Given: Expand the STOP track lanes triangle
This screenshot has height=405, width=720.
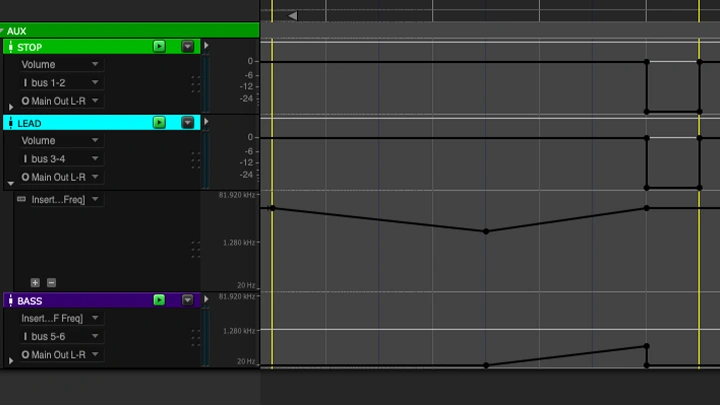Looking at the screenshot, I should pyautogui.click(x=11, y=106).
